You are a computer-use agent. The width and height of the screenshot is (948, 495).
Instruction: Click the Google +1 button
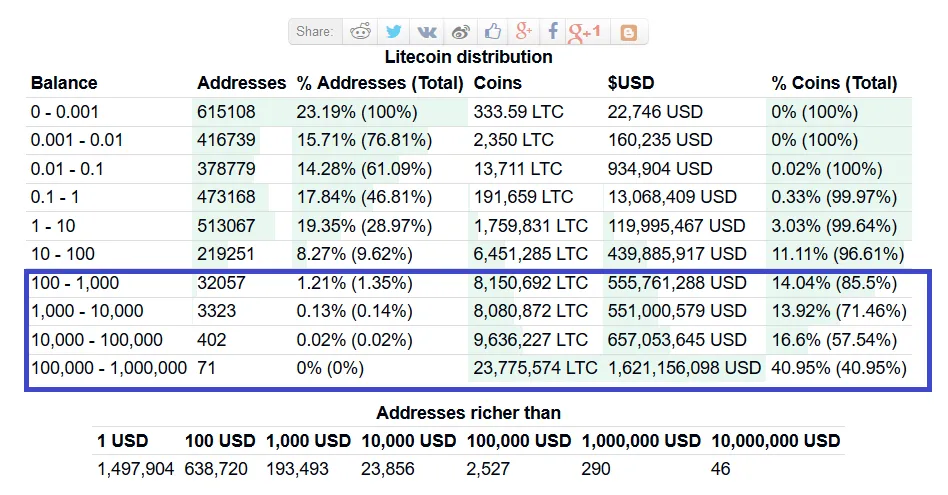585,31
